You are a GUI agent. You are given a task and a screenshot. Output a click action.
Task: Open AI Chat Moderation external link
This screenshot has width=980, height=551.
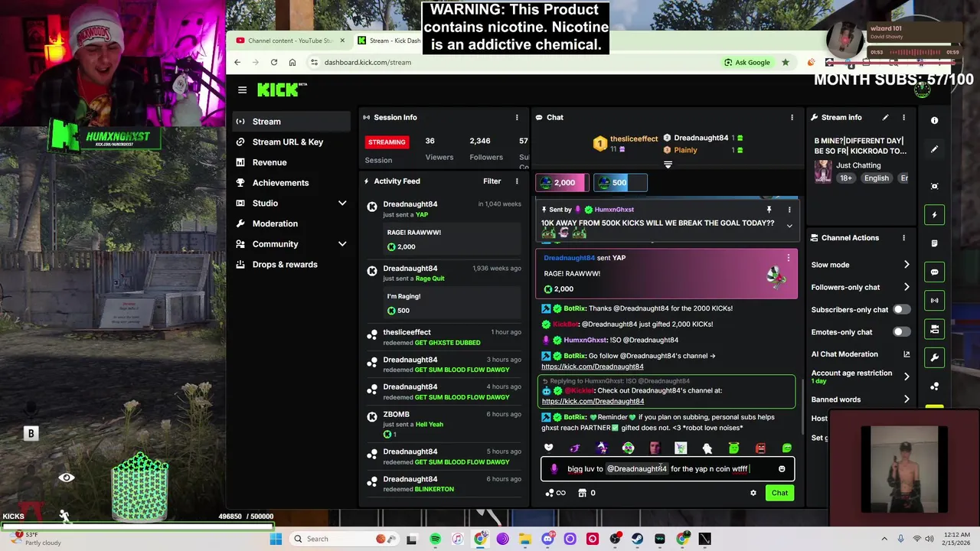(906, 354)
